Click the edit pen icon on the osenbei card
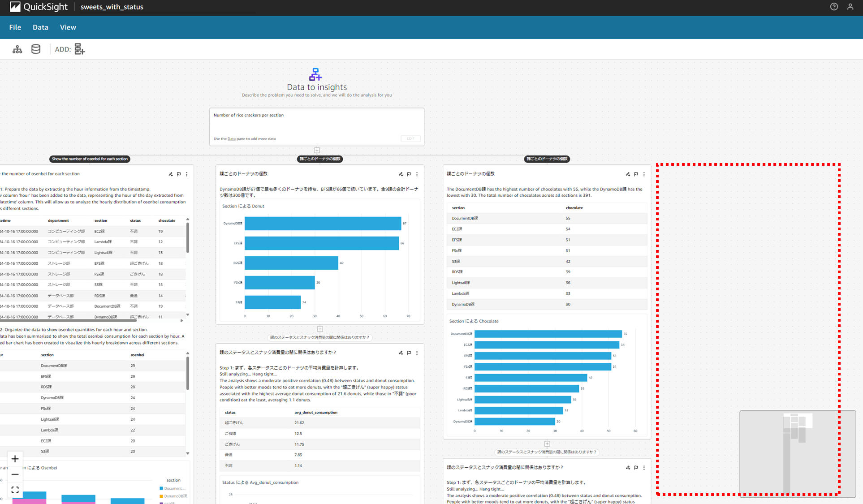 pos(171,174)
